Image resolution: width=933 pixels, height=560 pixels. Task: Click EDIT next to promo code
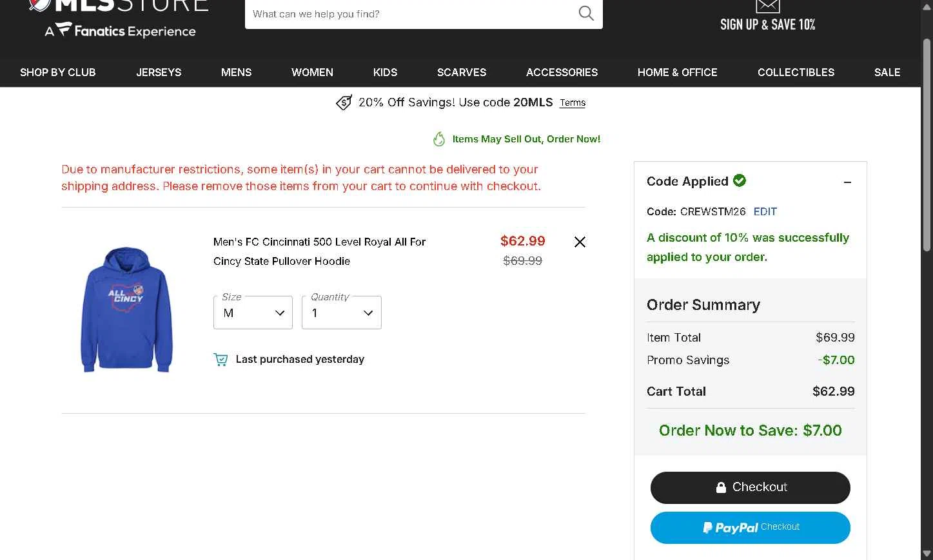[765, 211]
